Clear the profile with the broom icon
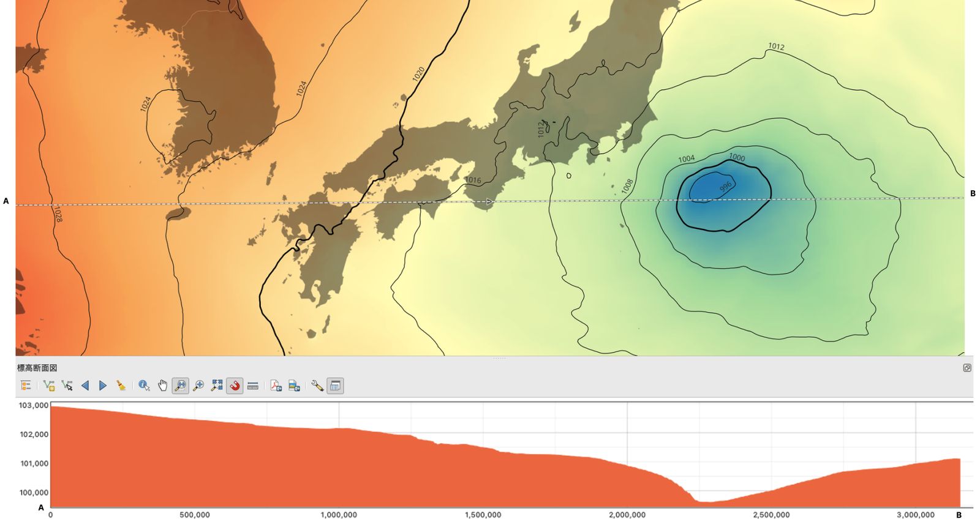 (121, 386)
